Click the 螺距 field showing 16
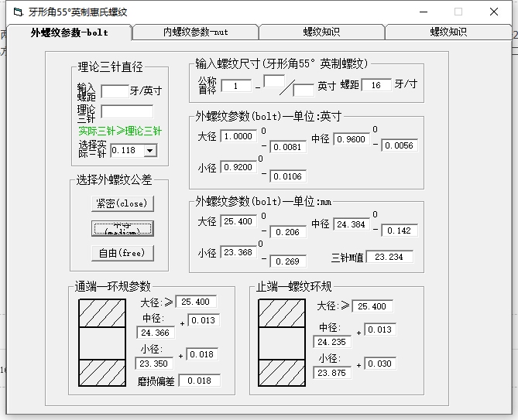Screen dimensions: 518x420 coord(376,85)
